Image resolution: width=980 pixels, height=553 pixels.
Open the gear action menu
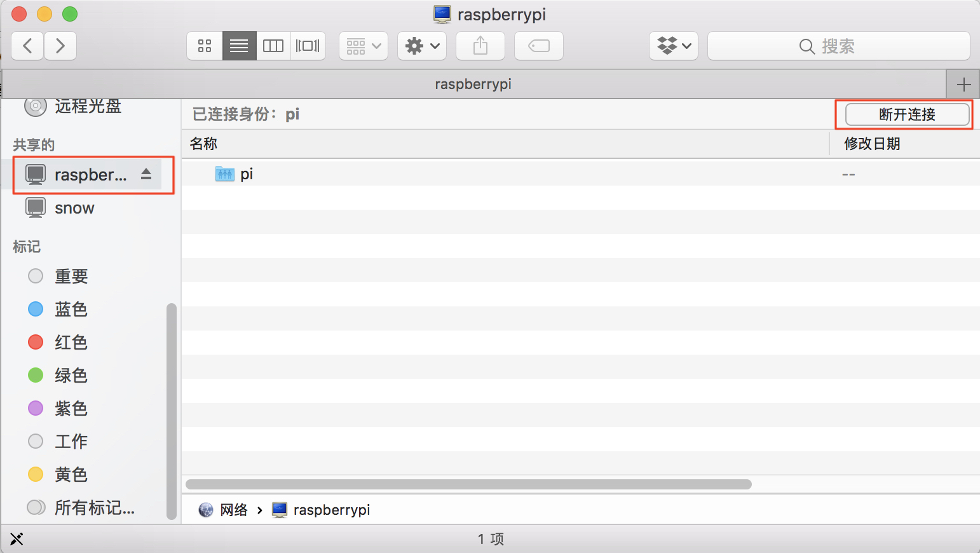[x=422, y=46]
